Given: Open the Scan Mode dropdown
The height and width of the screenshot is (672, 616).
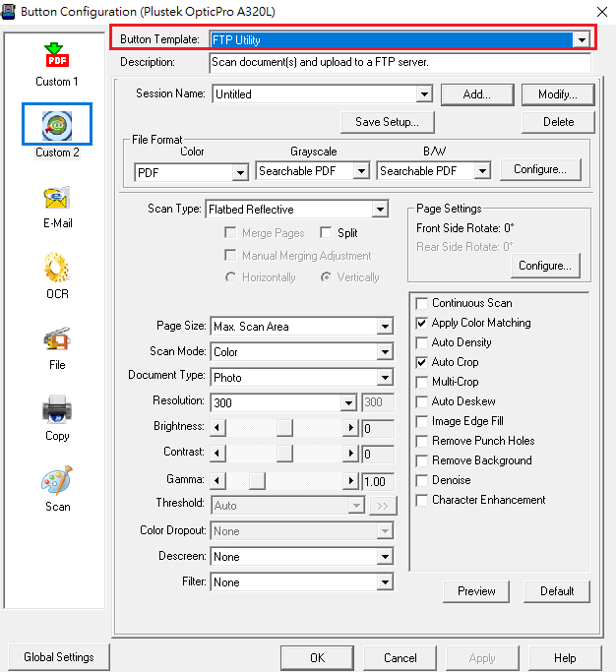Looking at the screenshot, I should 385,352.
